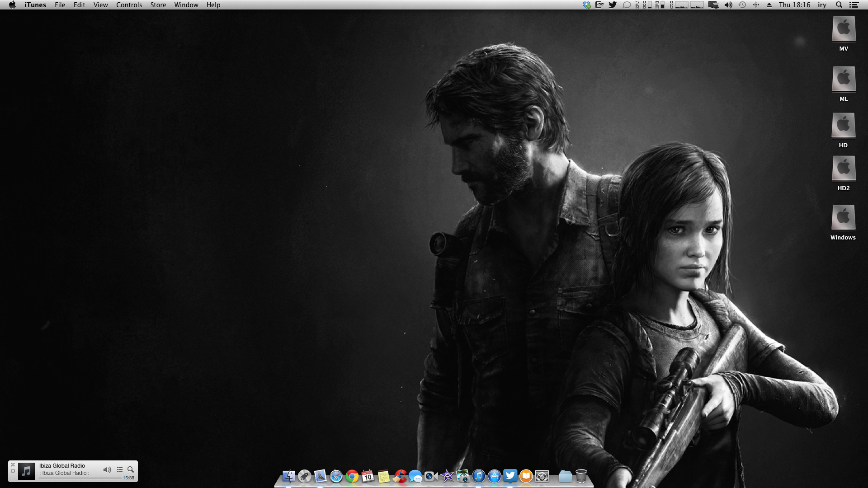Image resolution: width=868 pixels, height=488 pixels.
Task: Open the File menu
Action: (x=60, y=5)
